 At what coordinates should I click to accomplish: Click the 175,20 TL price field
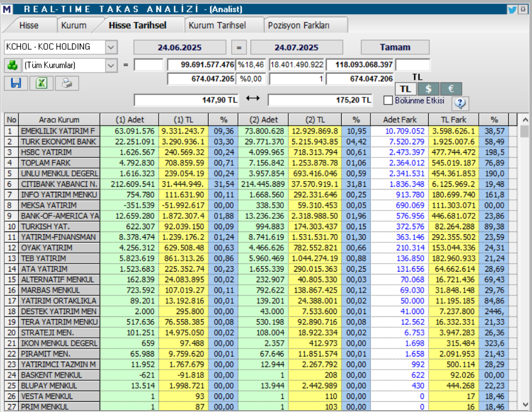[x=320, y=100]
